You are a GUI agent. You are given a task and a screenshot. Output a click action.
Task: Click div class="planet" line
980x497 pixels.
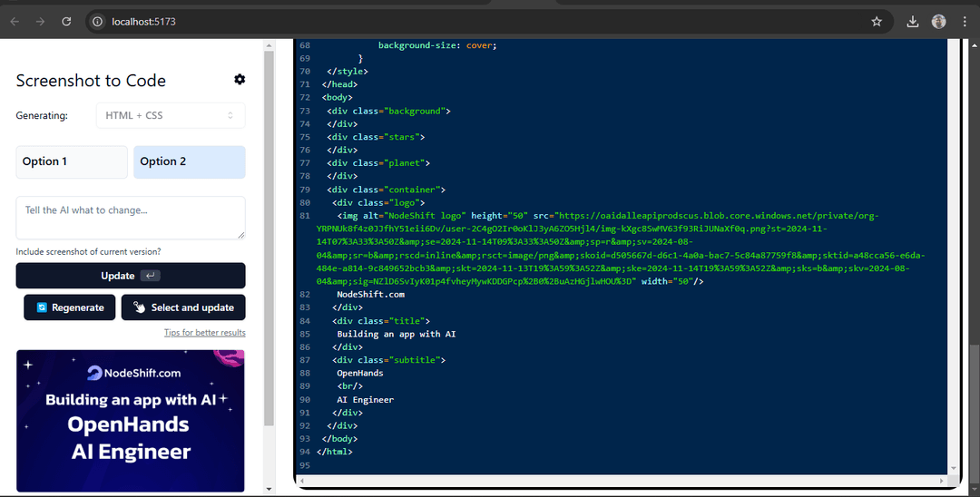(x=378, y=163)
